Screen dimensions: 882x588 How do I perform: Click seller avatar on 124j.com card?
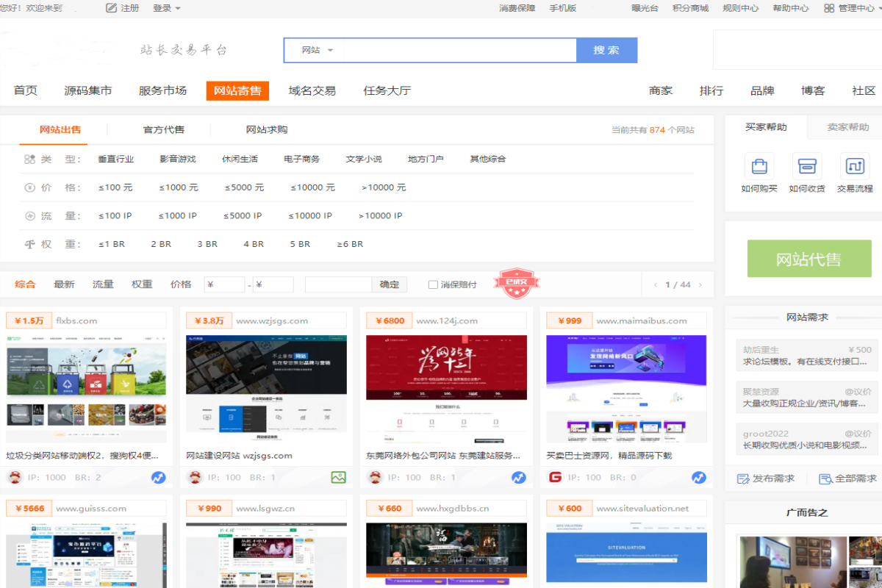[375, 478]
